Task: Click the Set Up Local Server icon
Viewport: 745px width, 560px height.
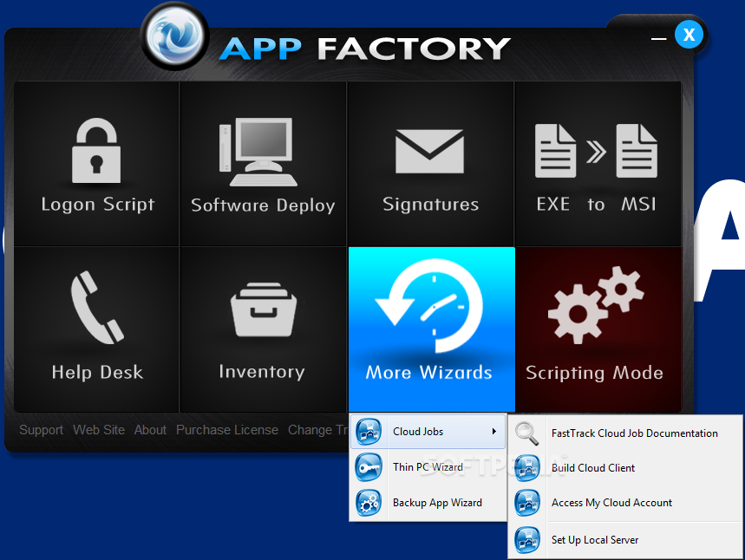Action: (527, 540)
